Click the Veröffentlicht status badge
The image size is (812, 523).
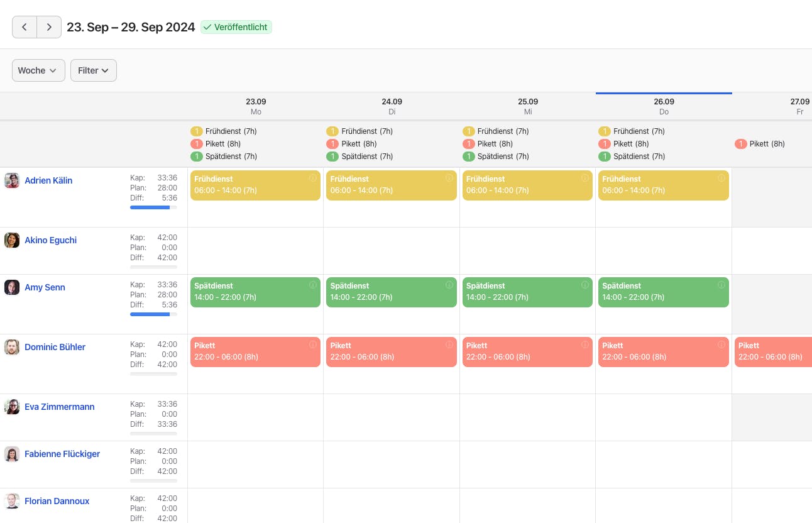(x=236, y=27)
